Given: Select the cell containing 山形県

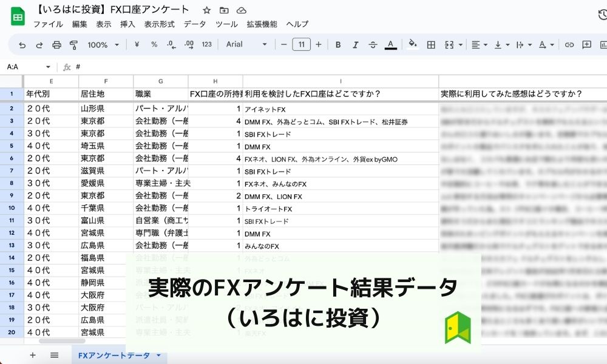Looking at the screenshot, I should tap(106, 109).
